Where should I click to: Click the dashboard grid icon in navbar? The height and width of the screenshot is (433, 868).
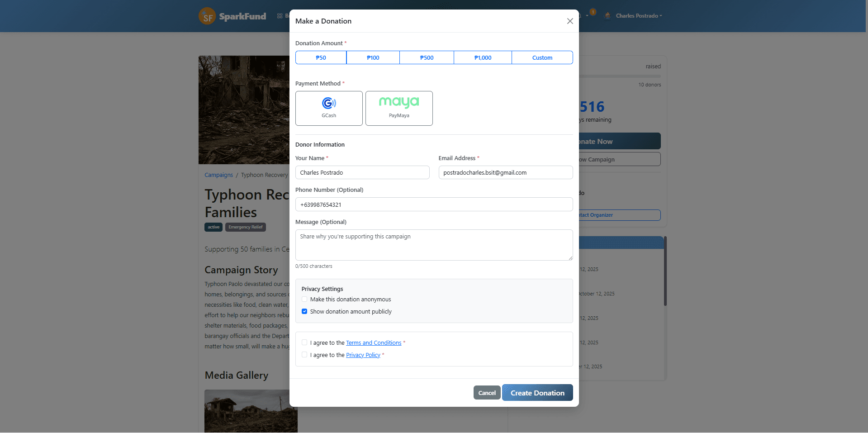(280, 16)
